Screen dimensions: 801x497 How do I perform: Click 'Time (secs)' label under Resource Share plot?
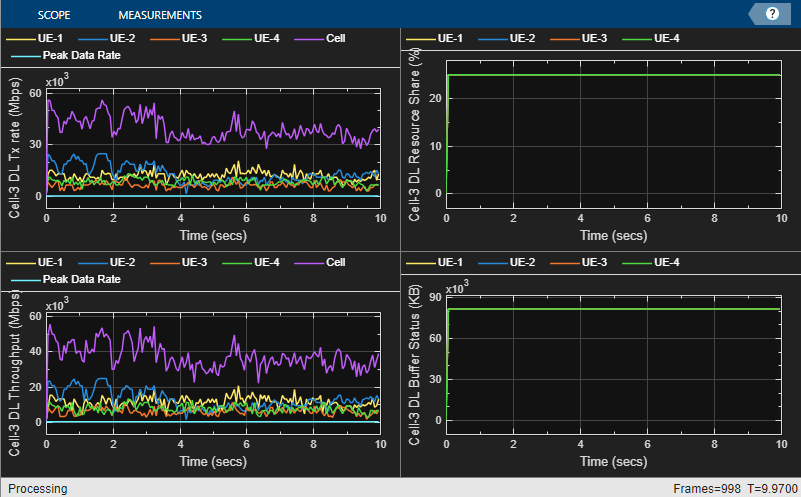point(614,235)
